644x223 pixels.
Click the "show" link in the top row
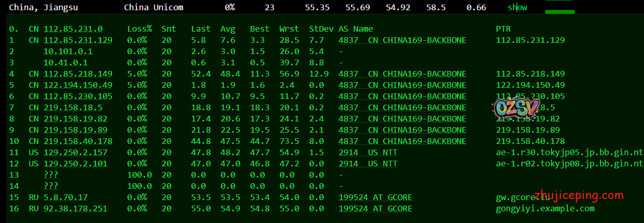[517, 8]
